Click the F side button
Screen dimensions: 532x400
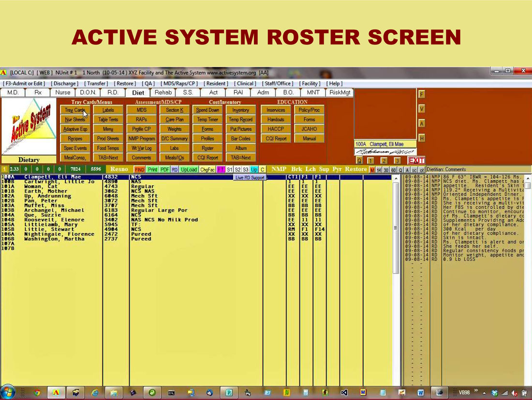421,94
